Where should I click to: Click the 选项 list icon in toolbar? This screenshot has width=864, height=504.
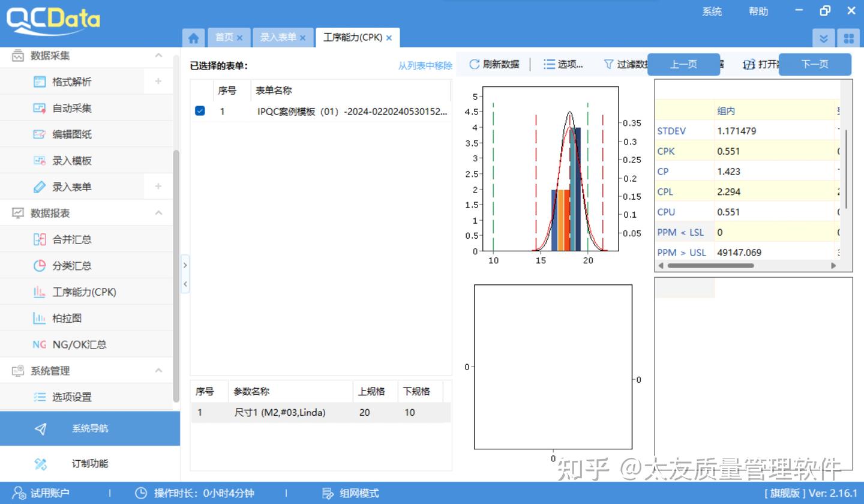548,64
